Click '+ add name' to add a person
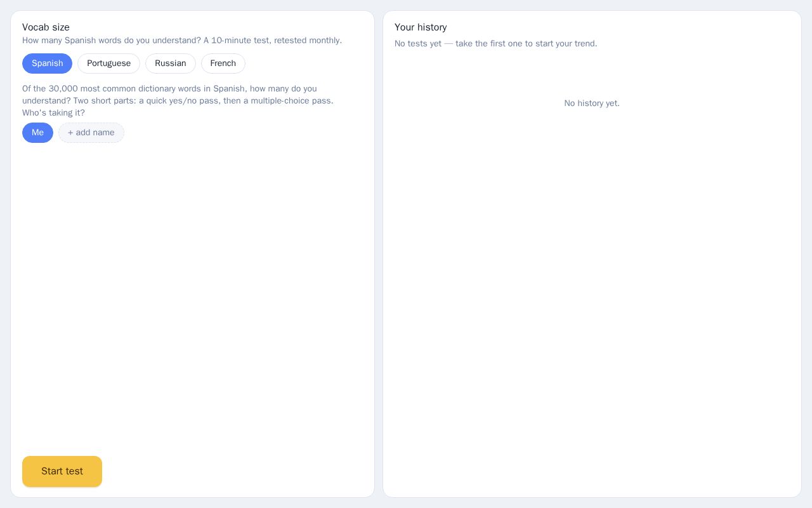812x508 pixels. click(91, 133)
